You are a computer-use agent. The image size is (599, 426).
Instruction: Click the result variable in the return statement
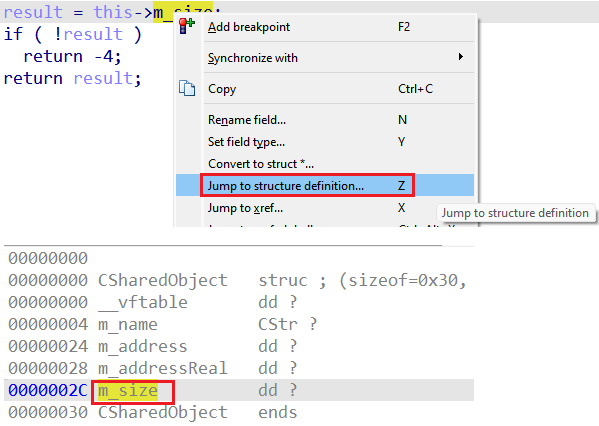(x=103, y=78)
